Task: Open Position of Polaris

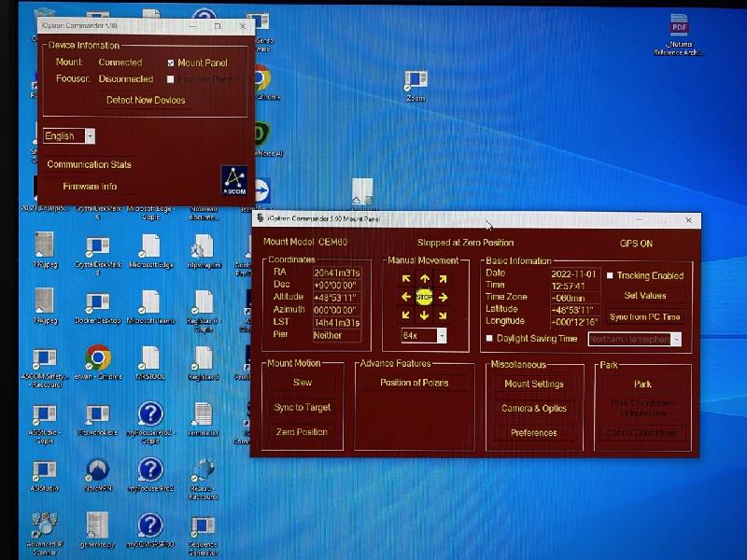Action: pos(414,383)
